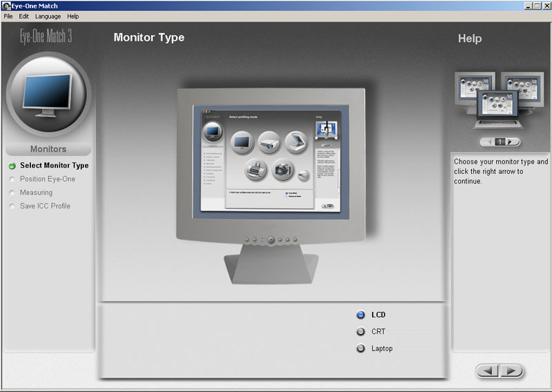Click the Eye-One Match 3 logo
The image size is (552, 392).
[46, 37]
